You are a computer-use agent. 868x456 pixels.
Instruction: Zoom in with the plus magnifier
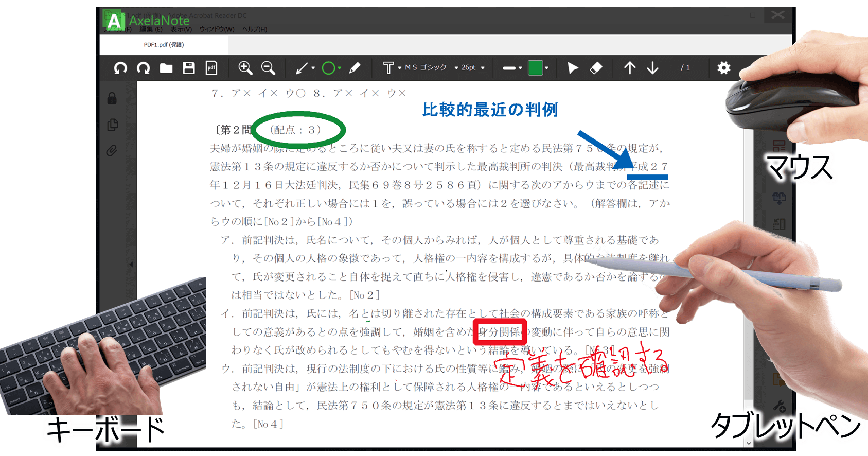[x=245, y=68]
